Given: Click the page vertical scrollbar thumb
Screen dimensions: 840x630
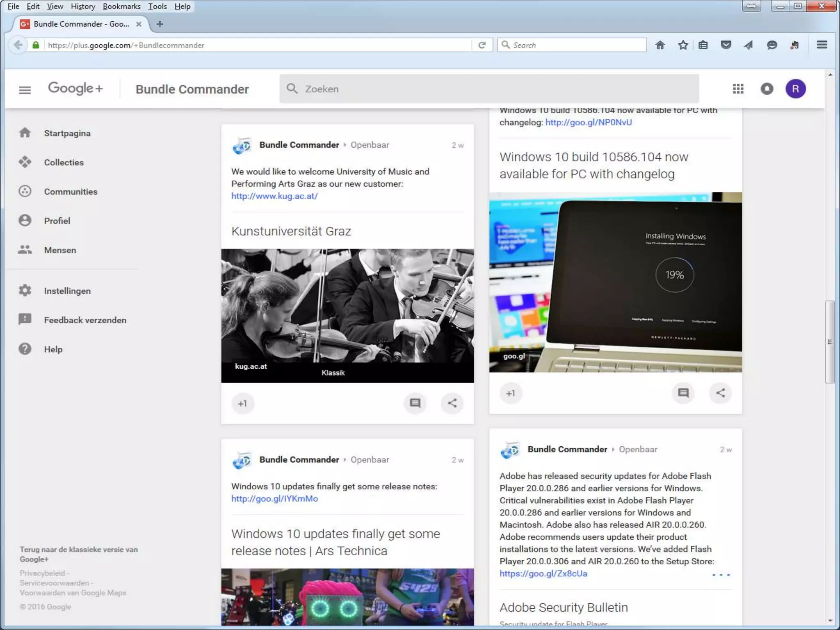Looking at the screenshot, I should tap(830, 342).
